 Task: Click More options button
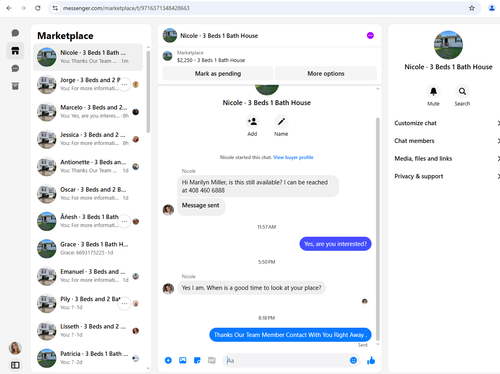pos(326,73)
